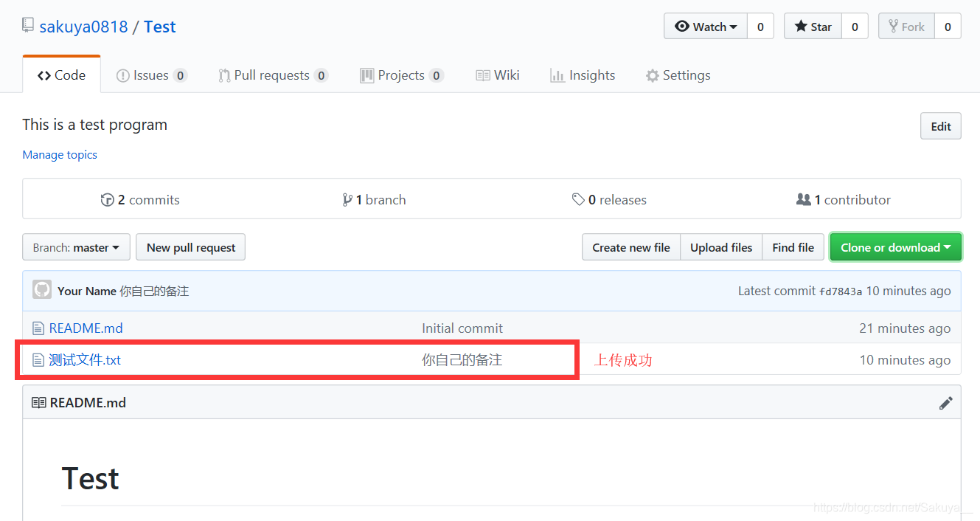Viewport: 980px width, 521px height.
Task: Click Create new file button
Action: [x=631, y=247]
